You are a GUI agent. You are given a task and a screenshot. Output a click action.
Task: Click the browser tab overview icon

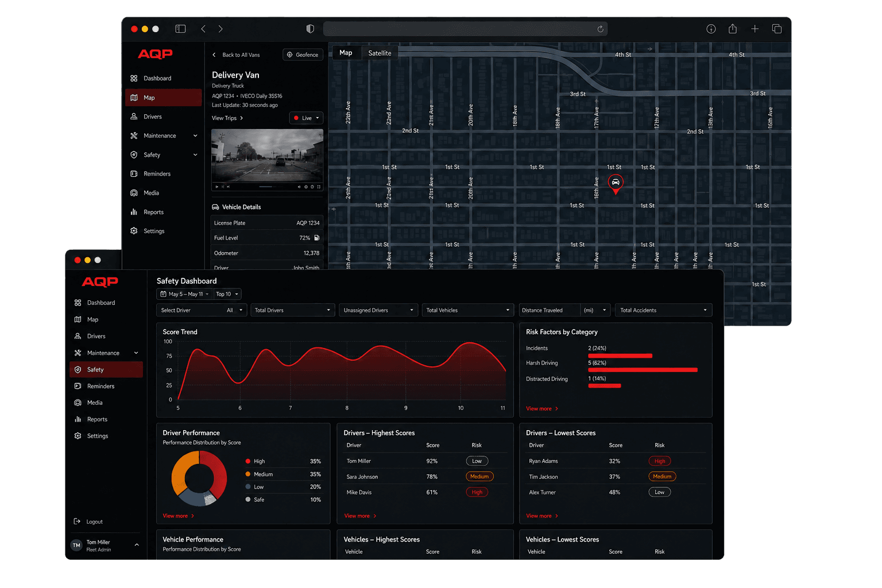coord(776,29)
